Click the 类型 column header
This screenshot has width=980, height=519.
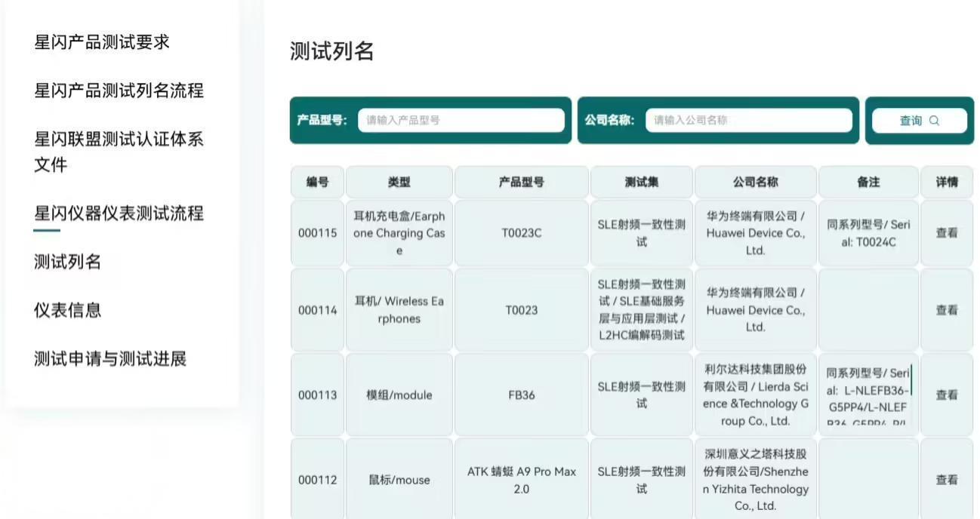tap(399, 182)
